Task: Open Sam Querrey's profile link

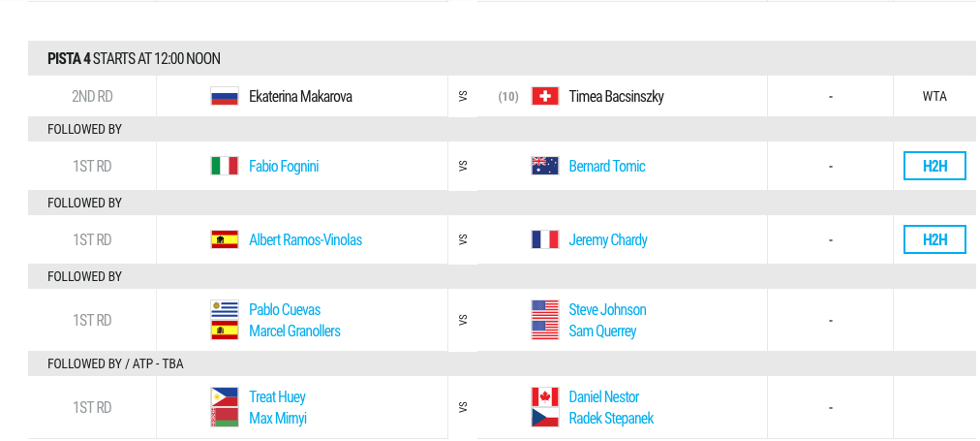Action: click(x=602, y=331)
